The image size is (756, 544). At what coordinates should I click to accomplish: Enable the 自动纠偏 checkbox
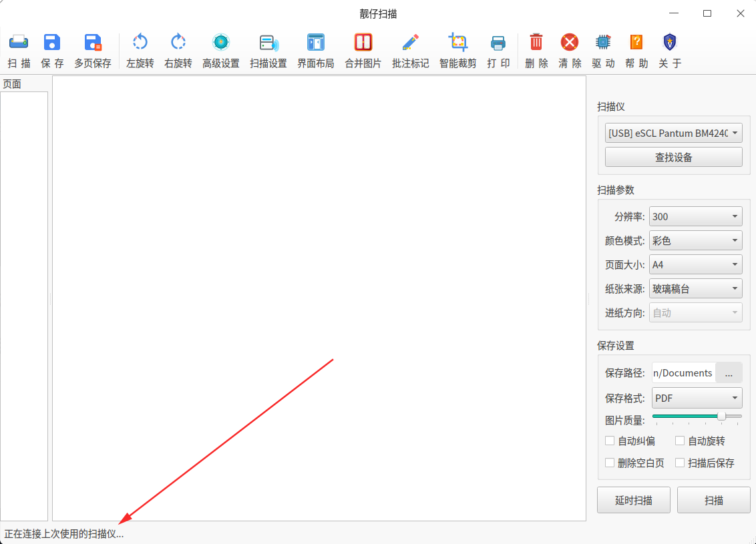610,441
